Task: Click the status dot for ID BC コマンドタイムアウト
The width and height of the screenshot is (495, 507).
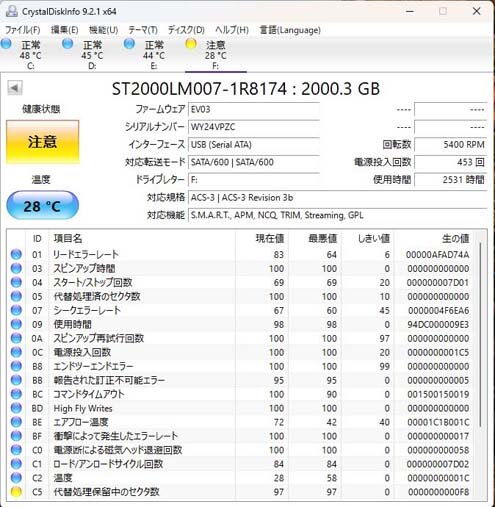Action: click(x=16, y=394)
